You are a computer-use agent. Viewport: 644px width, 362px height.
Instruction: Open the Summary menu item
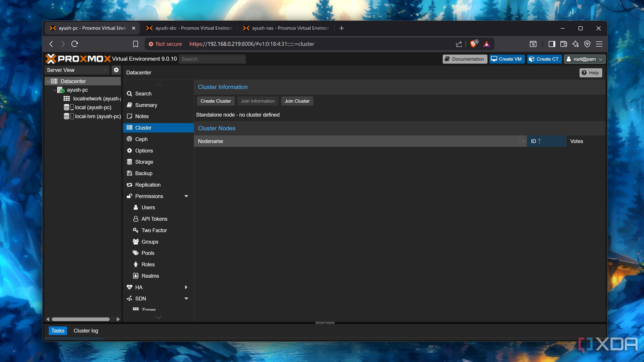pos(158,105)
